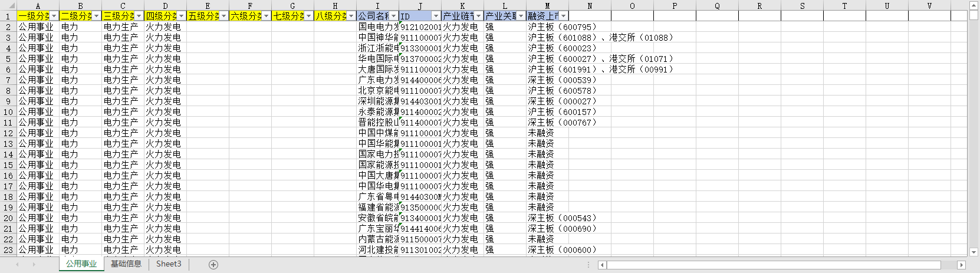980x273 pixels.
Task: Open the 三级分类 filter dropdown
Action: point(139,16)
